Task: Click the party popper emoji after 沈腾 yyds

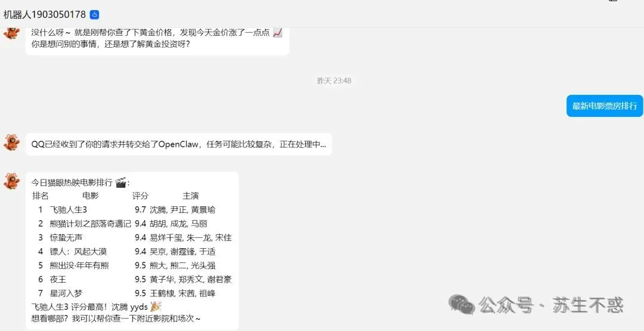Action: pyautogui.click(x=156, y=307)
